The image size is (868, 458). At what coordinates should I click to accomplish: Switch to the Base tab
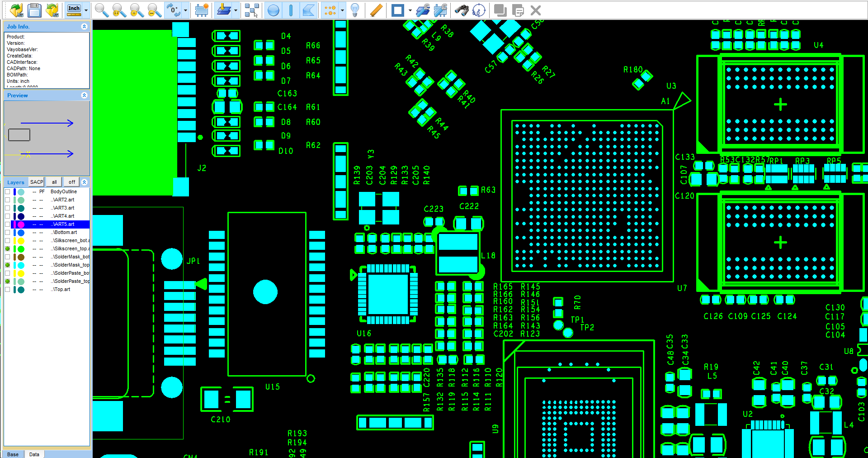pos(13,454)
